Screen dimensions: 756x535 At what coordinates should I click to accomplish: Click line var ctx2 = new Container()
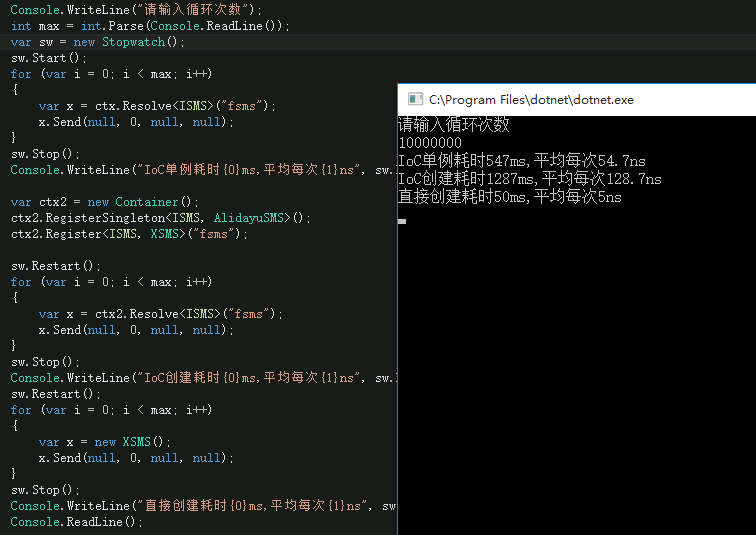coord(104,202)
